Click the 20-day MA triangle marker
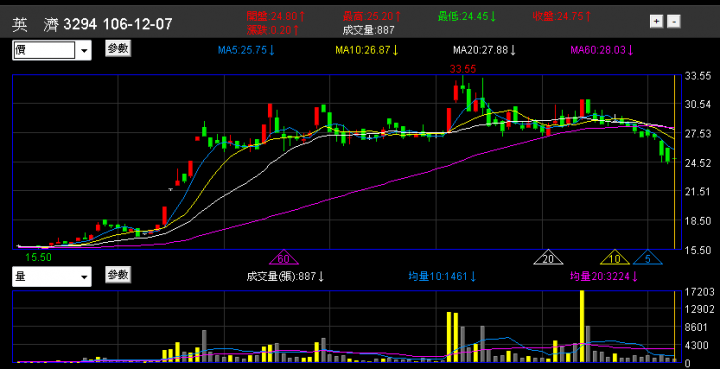This screenshot has width=720, height=369. 548,258
